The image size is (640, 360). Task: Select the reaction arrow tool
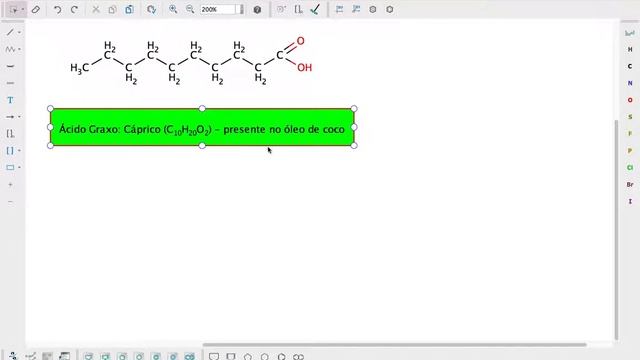[10, 117]
